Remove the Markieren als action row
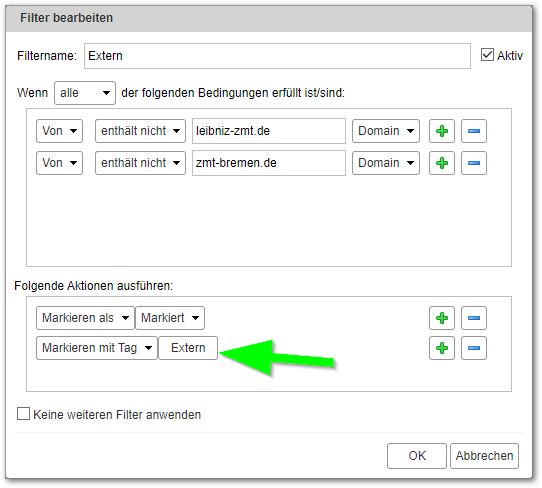The height and width of the screenshot is (488, 542). pyautogui.click(x=474, y=318)
